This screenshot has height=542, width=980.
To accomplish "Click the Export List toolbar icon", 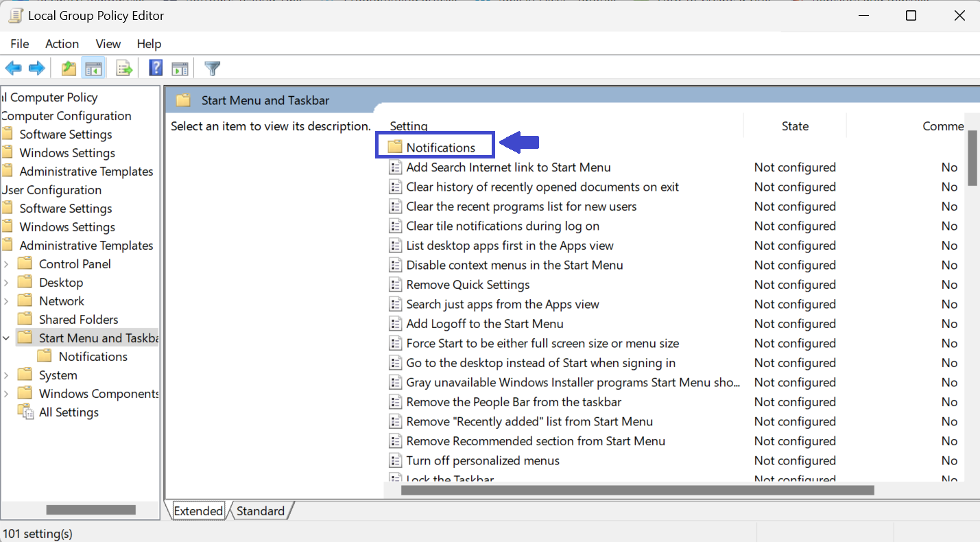I will pos(124,68).
